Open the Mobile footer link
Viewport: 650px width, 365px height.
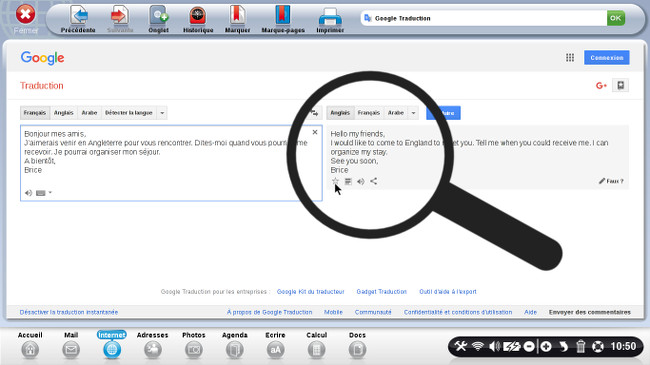click(333, 312)
